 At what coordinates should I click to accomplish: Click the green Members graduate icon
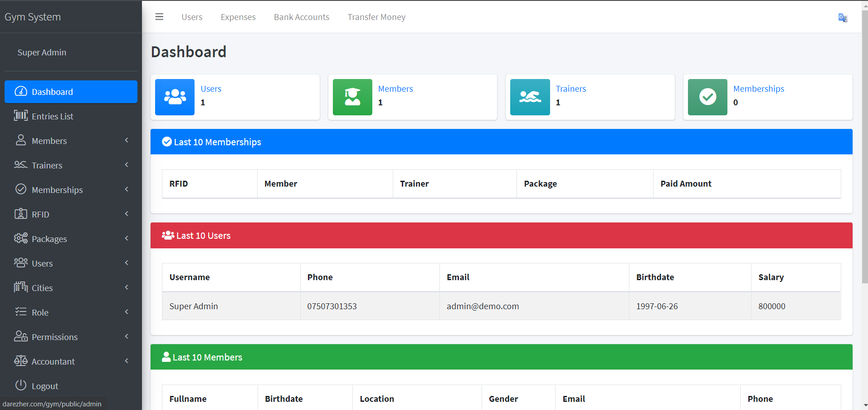click(352, 97)
